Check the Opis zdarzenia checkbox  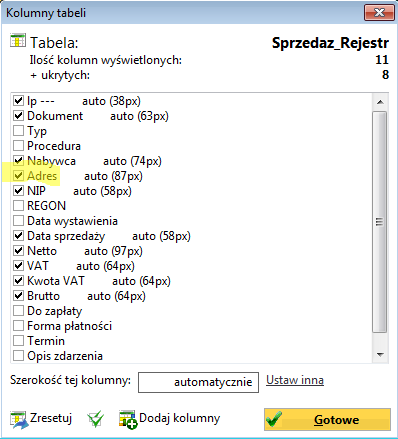click(18, 356)
